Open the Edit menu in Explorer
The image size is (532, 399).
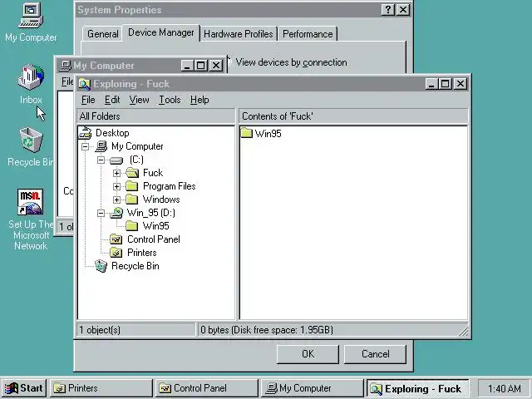[x=112, y=100]
